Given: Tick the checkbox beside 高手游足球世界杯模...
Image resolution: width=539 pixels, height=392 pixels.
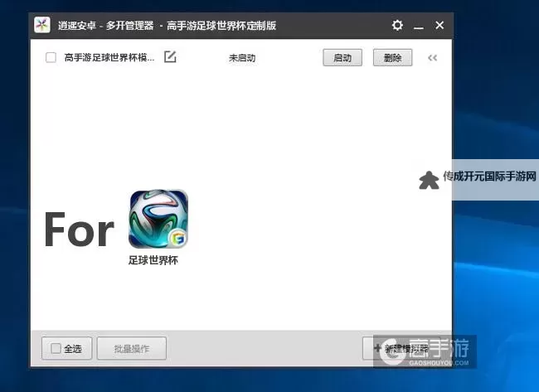Looking at the screenshot, I should [51, 57].
